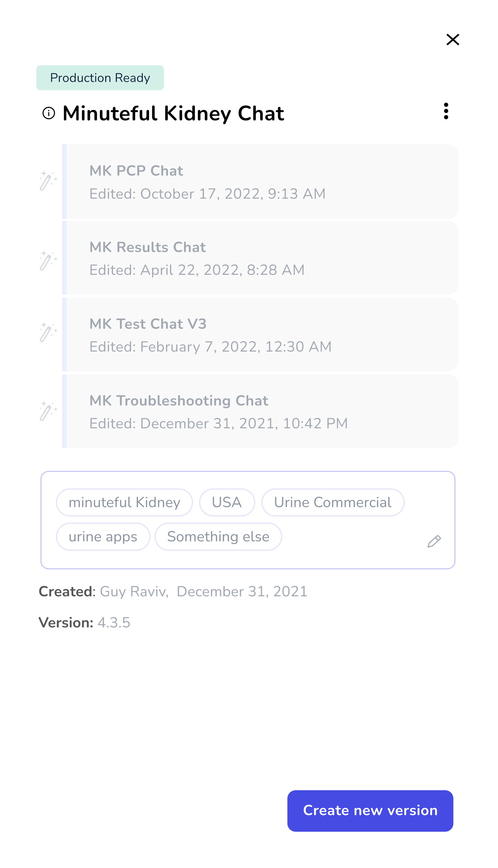Click the magic wand icon beside MK PCP Chat
498x868 pixels.
point(48,181)
